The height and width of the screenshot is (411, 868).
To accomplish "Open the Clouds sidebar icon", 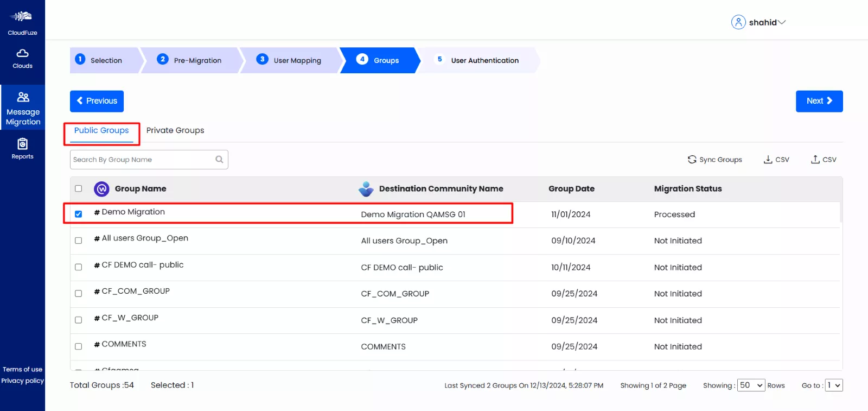I will coord(22,53).
